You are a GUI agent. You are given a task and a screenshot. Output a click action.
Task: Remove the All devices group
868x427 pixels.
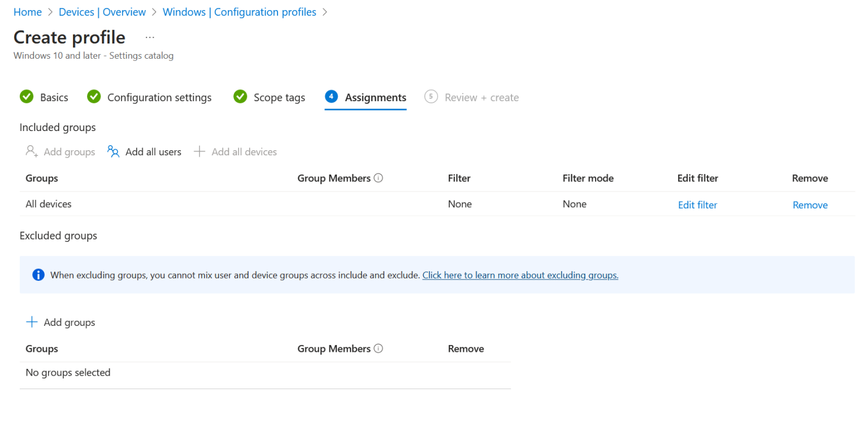(x=810, y=205)
